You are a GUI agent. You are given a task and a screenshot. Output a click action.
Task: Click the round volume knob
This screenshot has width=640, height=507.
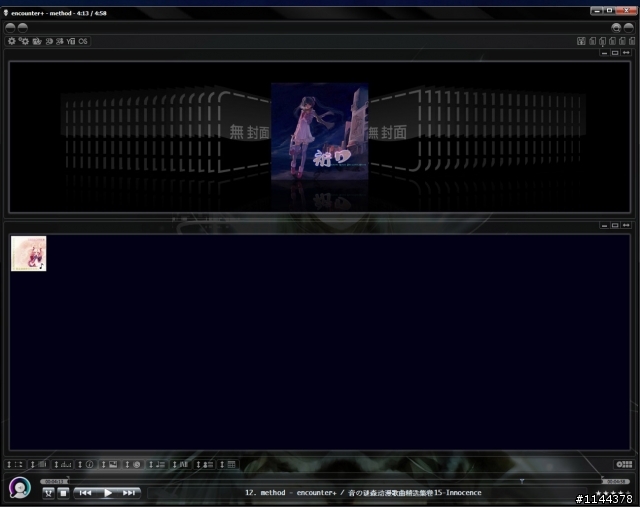[x=20, y=487]
